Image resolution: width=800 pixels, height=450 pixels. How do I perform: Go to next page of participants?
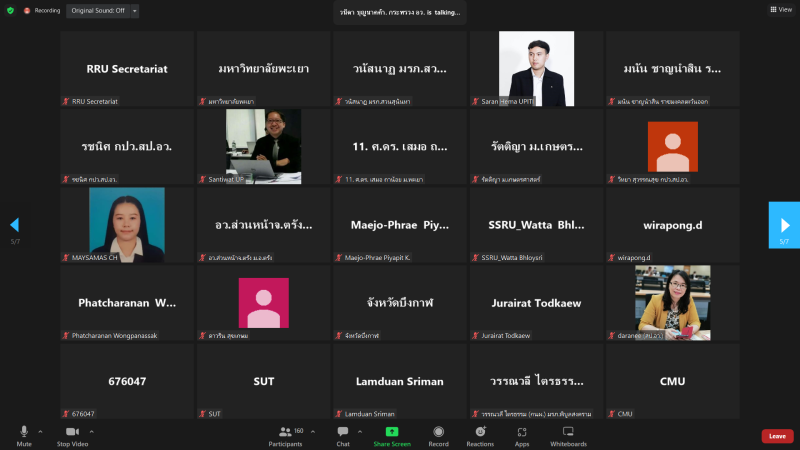coord(784,225)
